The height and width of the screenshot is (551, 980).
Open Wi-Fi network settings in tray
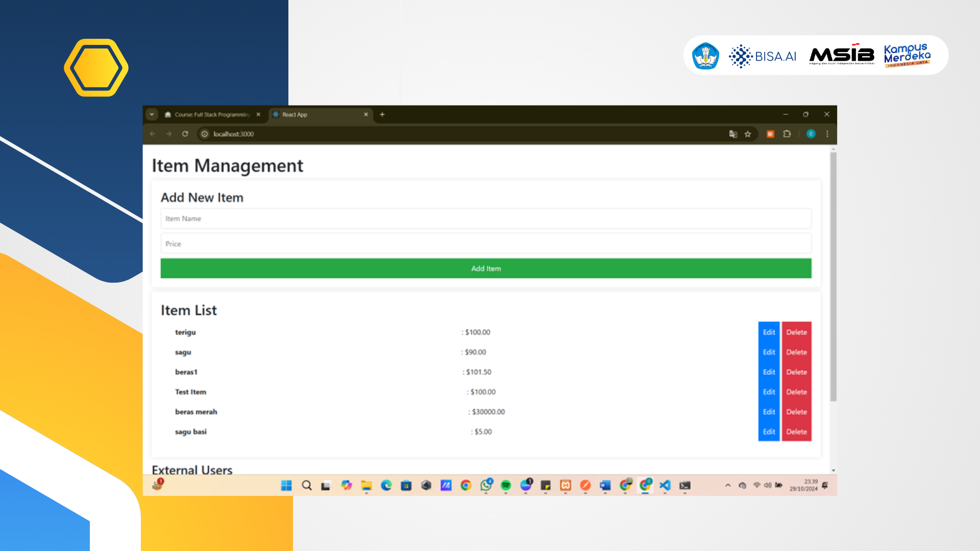point(757,485)
